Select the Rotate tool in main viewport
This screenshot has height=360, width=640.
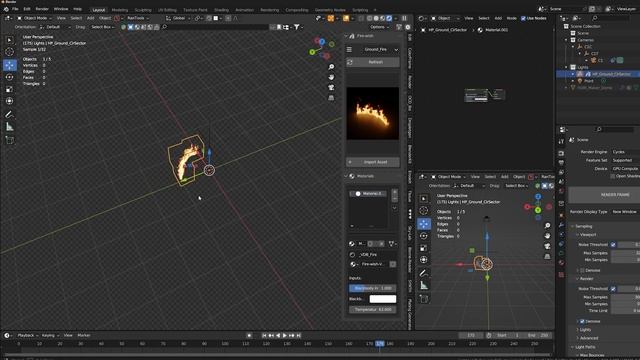click(x=9, y=77)
